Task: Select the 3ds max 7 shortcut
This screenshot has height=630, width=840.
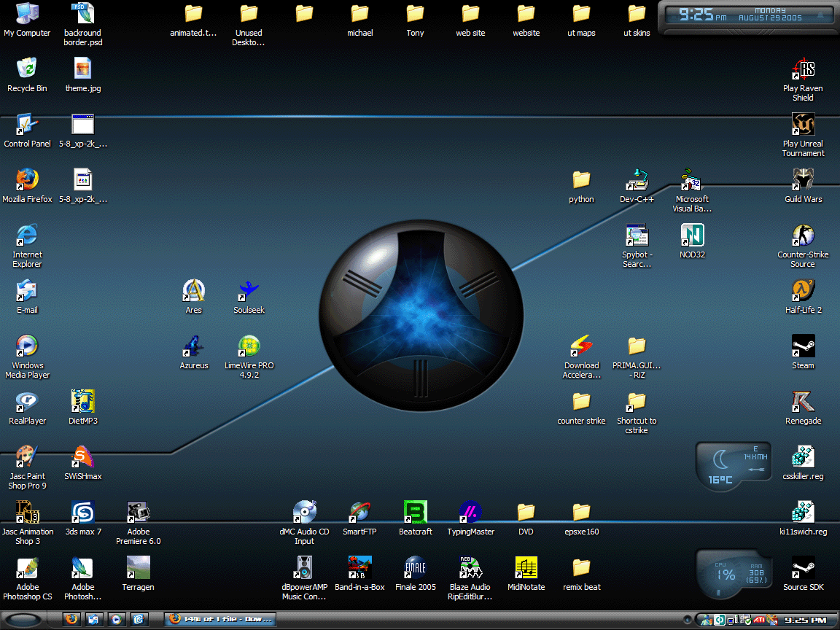Action: [x=82, y=512]
